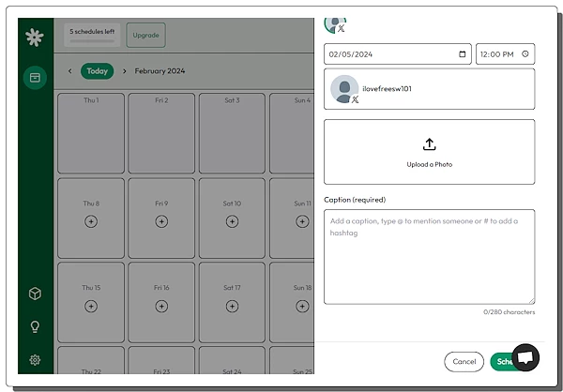
Task: Add a post on Fri 9
Action: tap(161, 221)
